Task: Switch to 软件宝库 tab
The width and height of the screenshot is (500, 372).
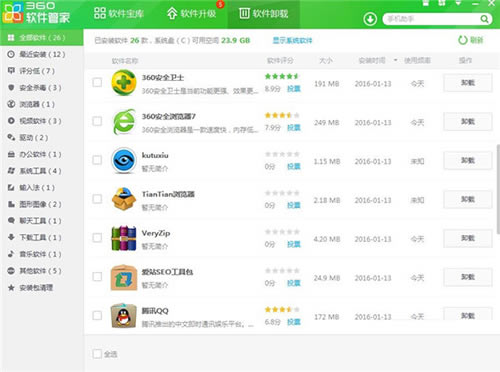Action: click(119, 14)
